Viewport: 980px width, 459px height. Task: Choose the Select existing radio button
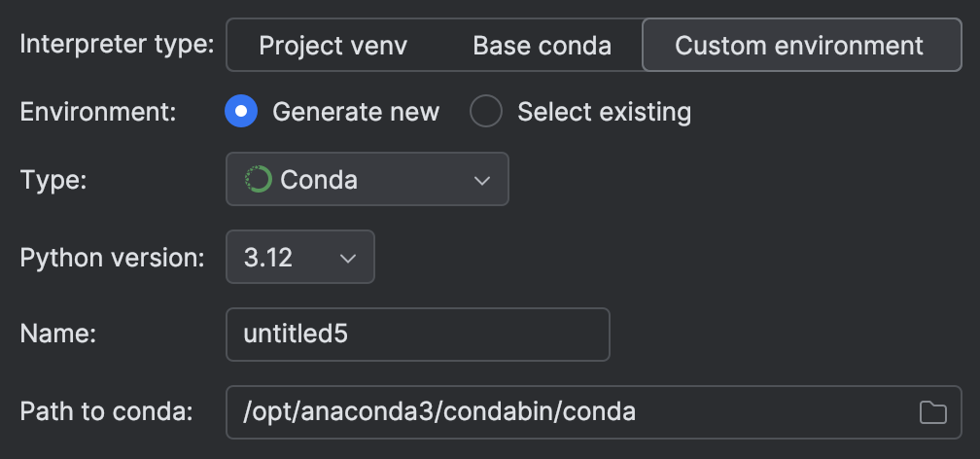486,111
